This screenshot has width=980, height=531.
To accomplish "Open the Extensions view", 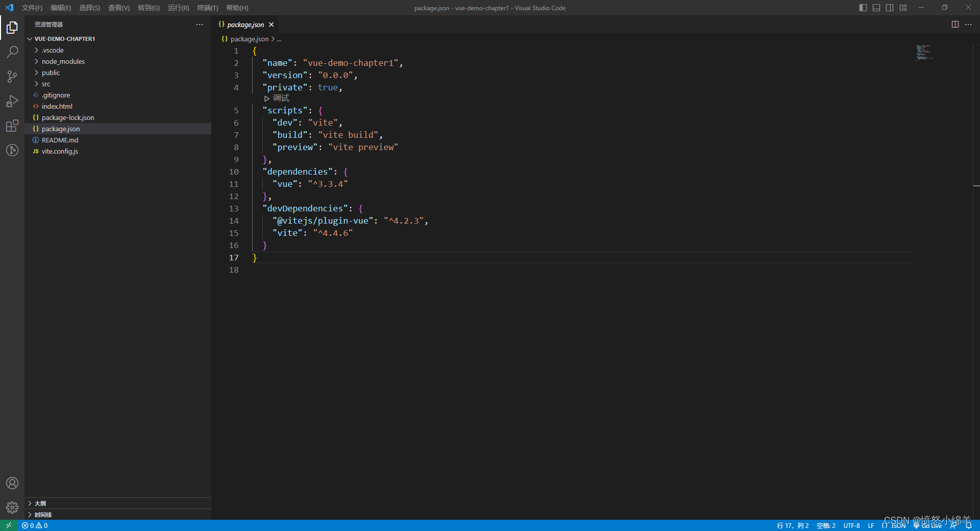I will [12, 126].
